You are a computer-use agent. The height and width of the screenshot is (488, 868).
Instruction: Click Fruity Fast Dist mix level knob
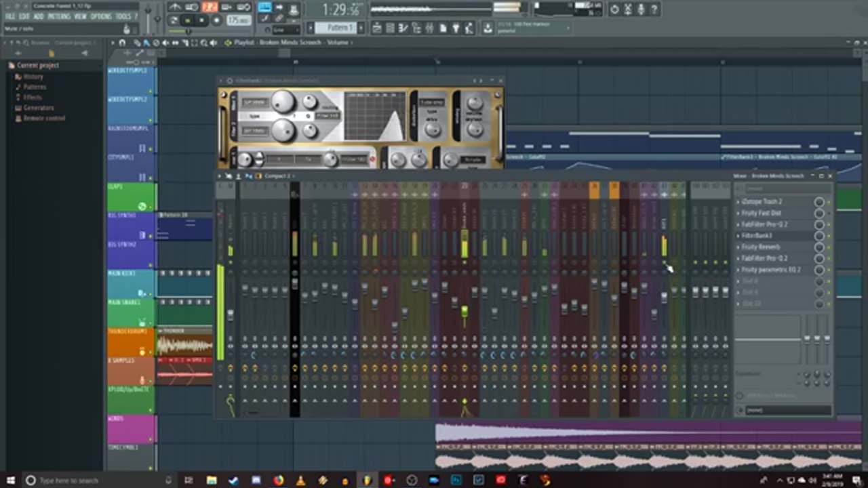(819, 213)
